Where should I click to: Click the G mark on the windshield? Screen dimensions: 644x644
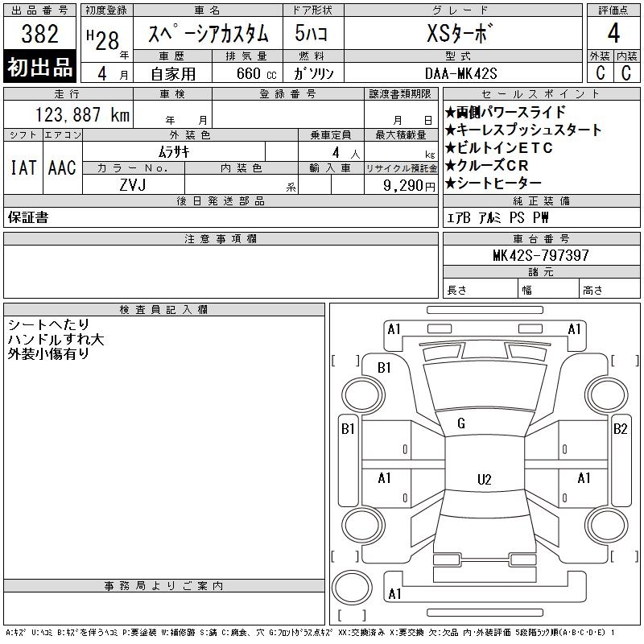point(461,423)
